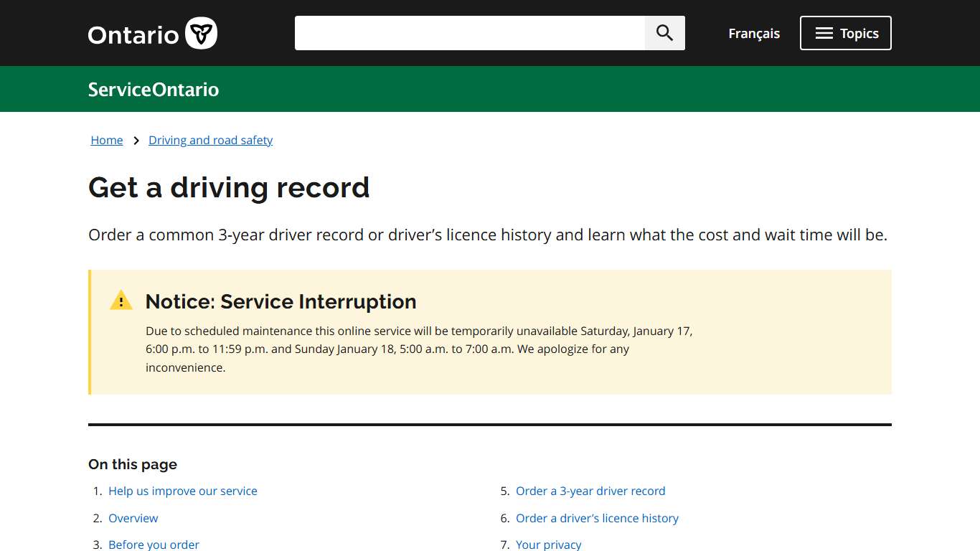Viewport: 980px width, 551px height.
Task: Click the Notice: Service Interruption heading
Action: (281, 301)
